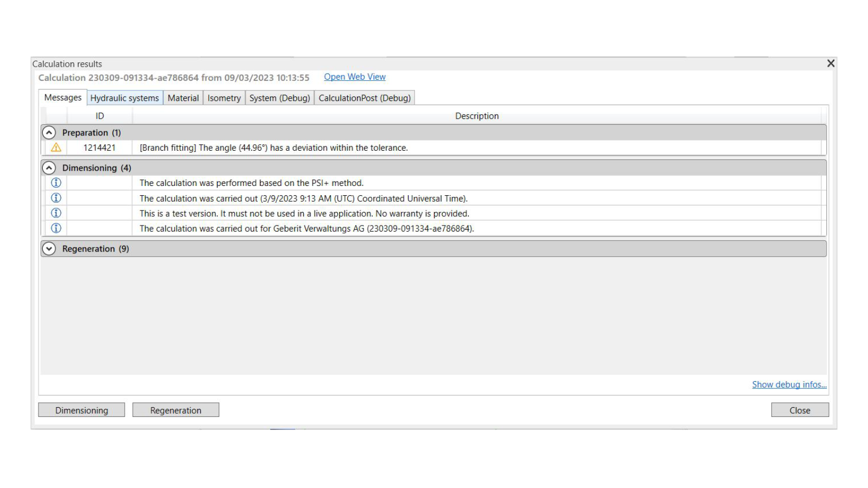This screenshot has height=488, width=868.
Task: Collapse the Dimensioning messages group
Action: coord(49,168)
